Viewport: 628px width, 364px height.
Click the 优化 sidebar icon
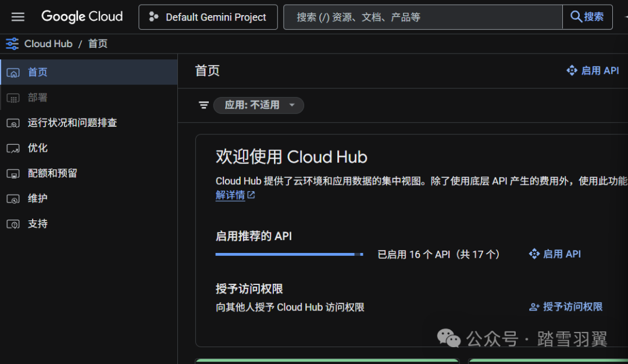click(13, 148)
